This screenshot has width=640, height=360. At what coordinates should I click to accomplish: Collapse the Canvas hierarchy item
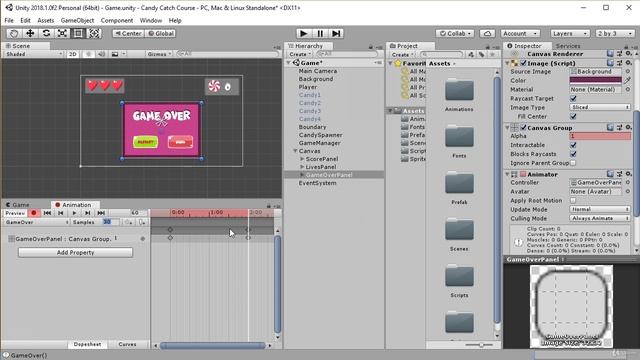295,151
